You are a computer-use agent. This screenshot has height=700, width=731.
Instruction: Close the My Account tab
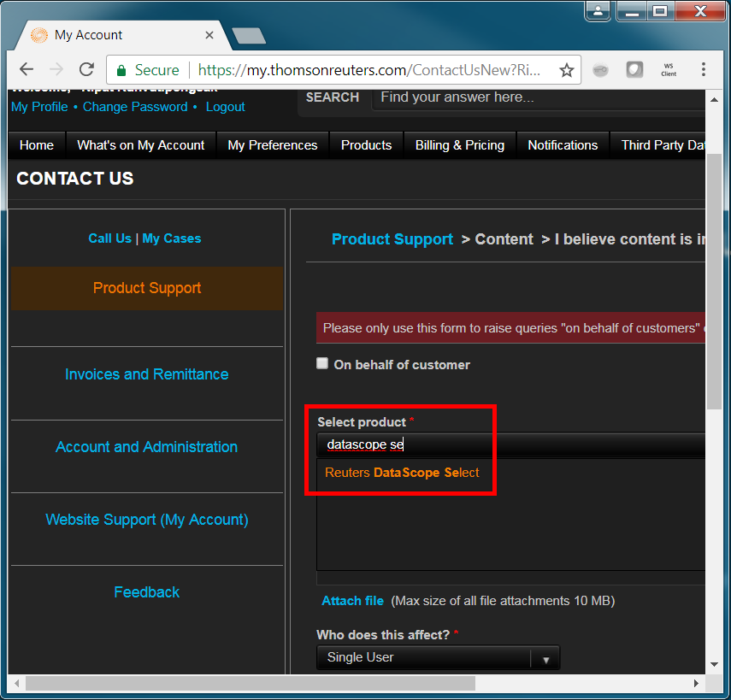pyautogui.click(x=209, y=35)
